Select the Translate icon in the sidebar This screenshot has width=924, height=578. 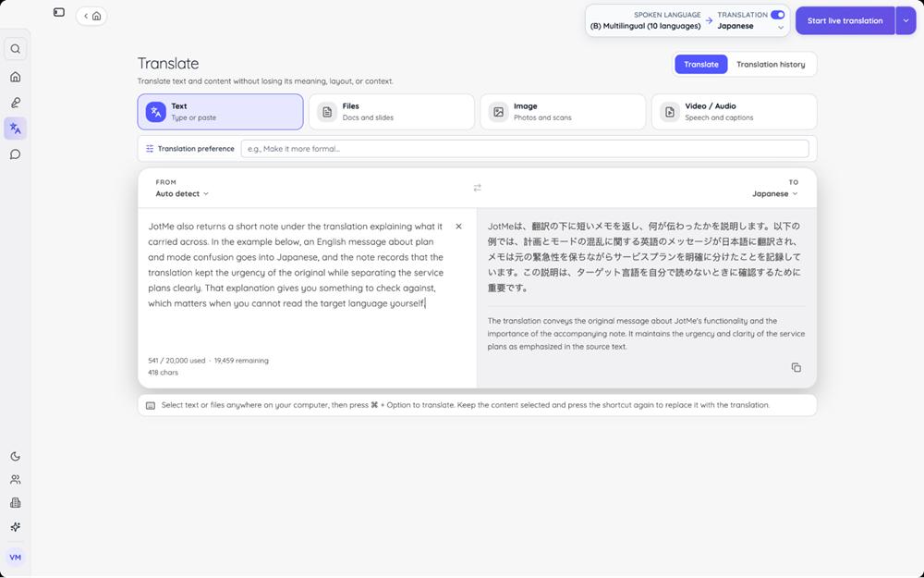(16, 129)
